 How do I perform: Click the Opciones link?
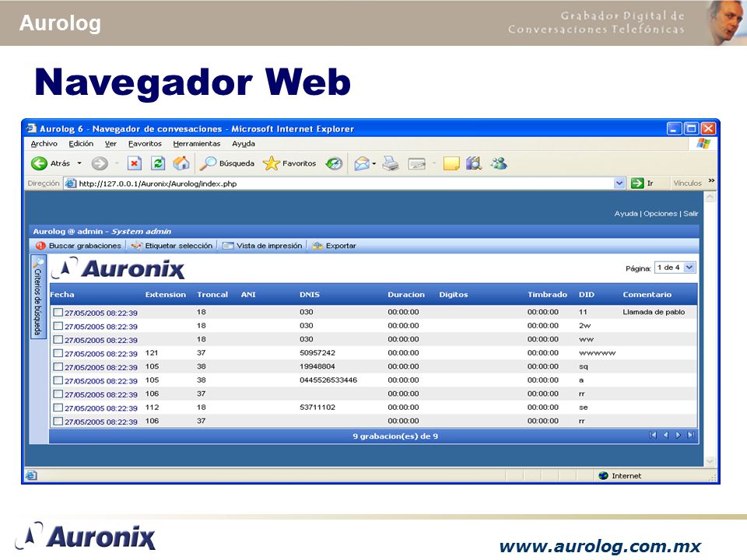pyautogui.click(x=661, y=214)
